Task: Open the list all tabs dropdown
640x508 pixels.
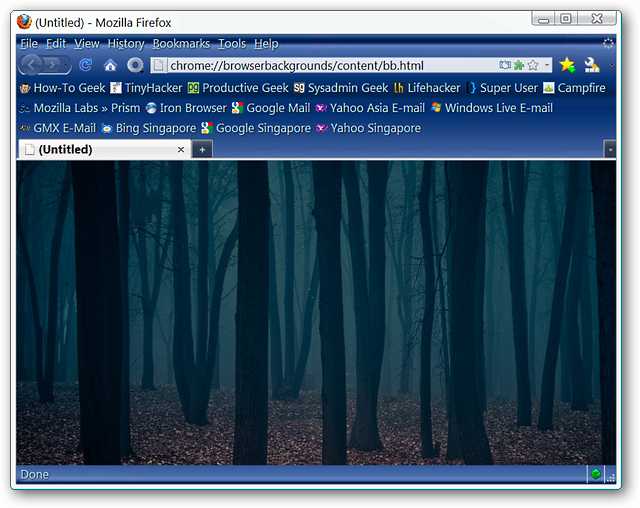Action: coord(610,149)
